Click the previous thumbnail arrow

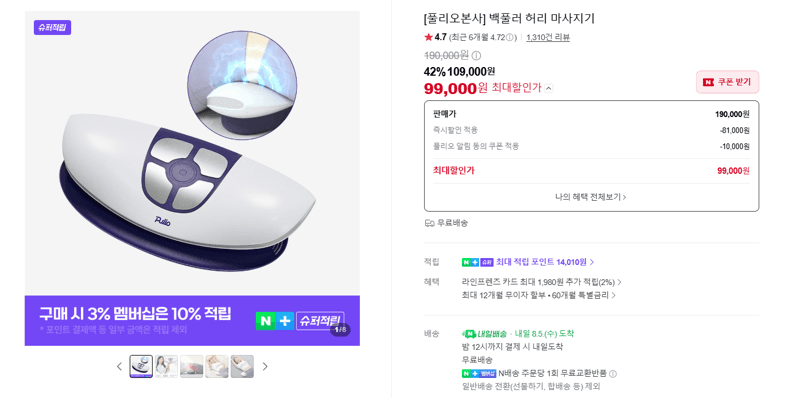click(119, 366)
